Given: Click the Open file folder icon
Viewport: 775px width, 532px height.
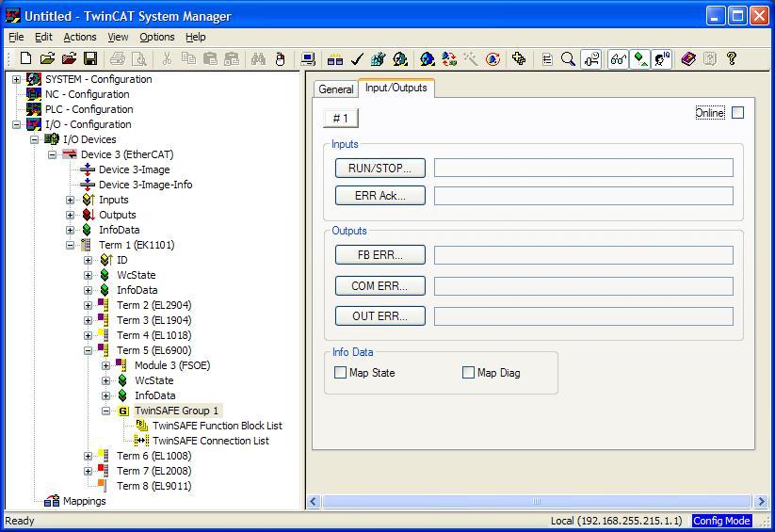Looking at the screenshot, I should coord(47,58).
